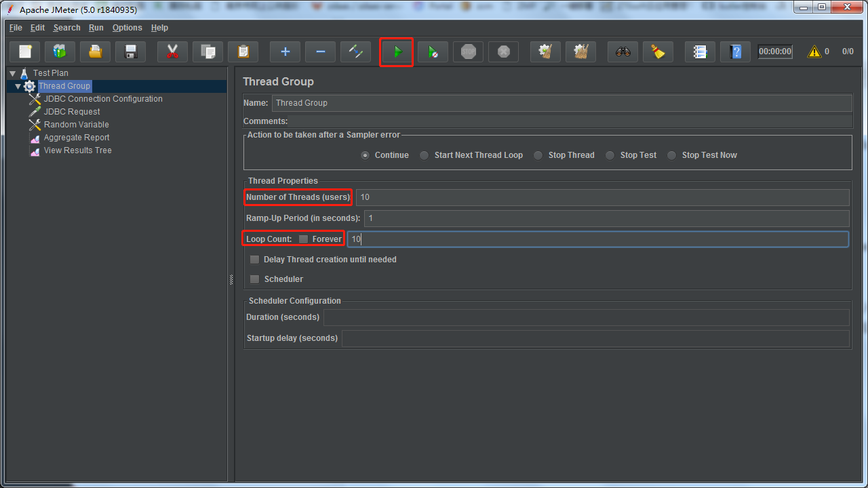Open Search with binoculars icon

pyautogui.click(x=623, y=52)
